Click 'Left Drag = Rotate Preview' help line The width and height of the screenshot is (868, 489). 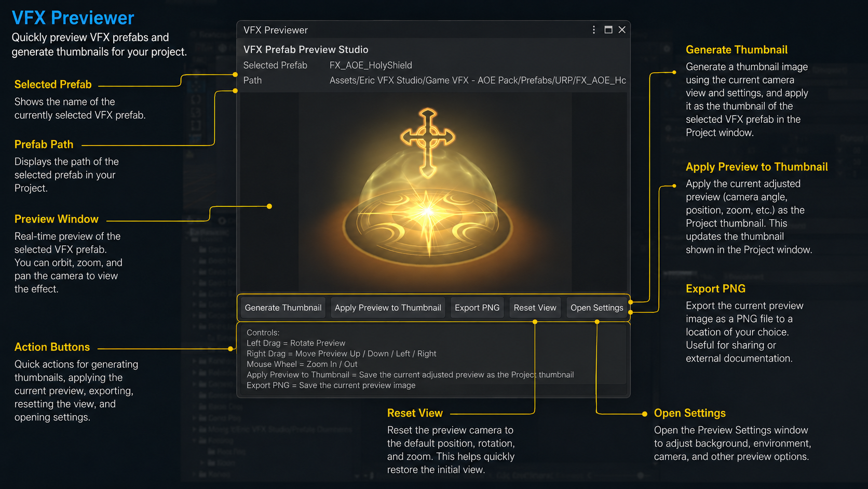tap(296, 343)
